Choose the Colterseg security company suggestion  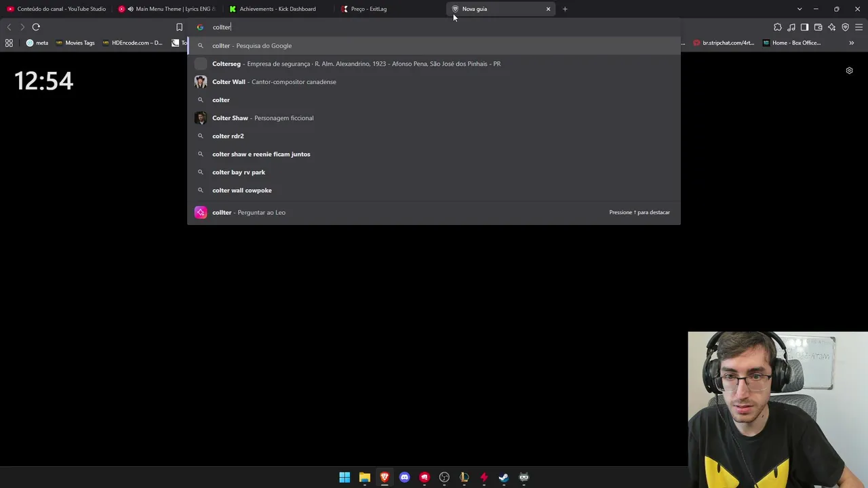434,64
